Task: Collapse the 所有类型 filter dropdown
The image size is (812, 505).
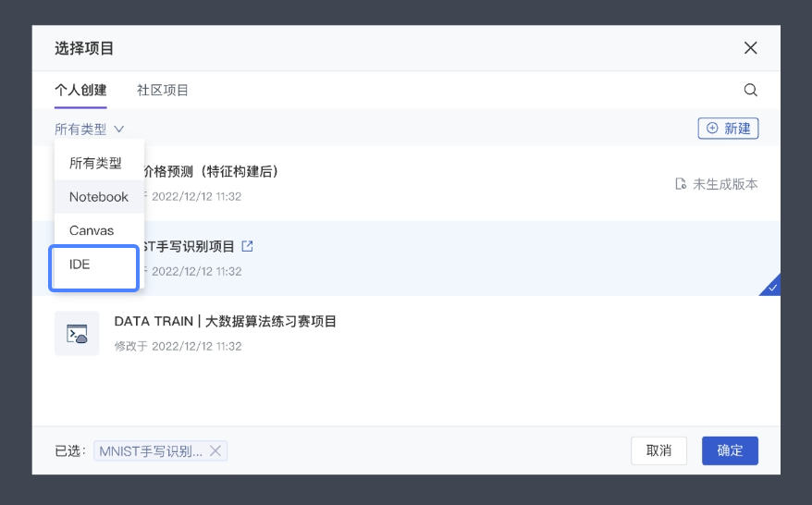Action: pos(89,129)
